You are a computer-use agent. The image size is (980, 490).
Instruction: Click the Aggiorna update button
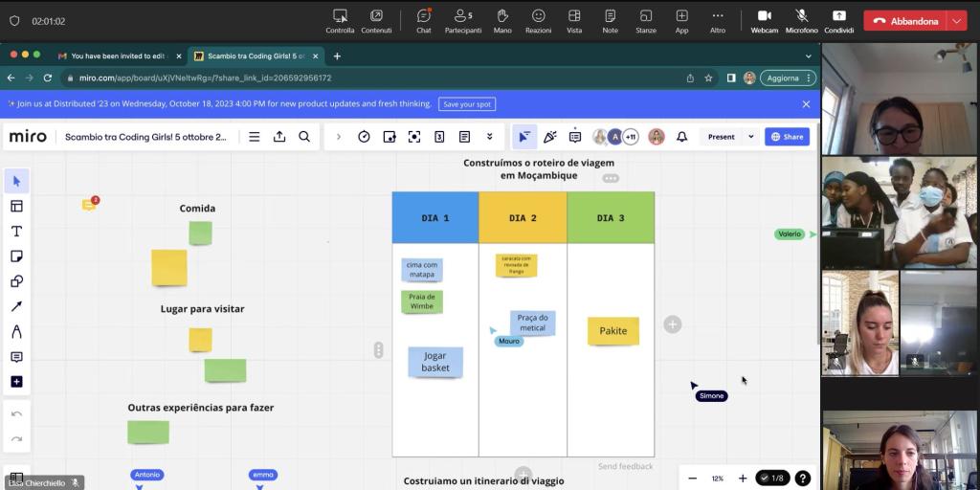(783, 78)
